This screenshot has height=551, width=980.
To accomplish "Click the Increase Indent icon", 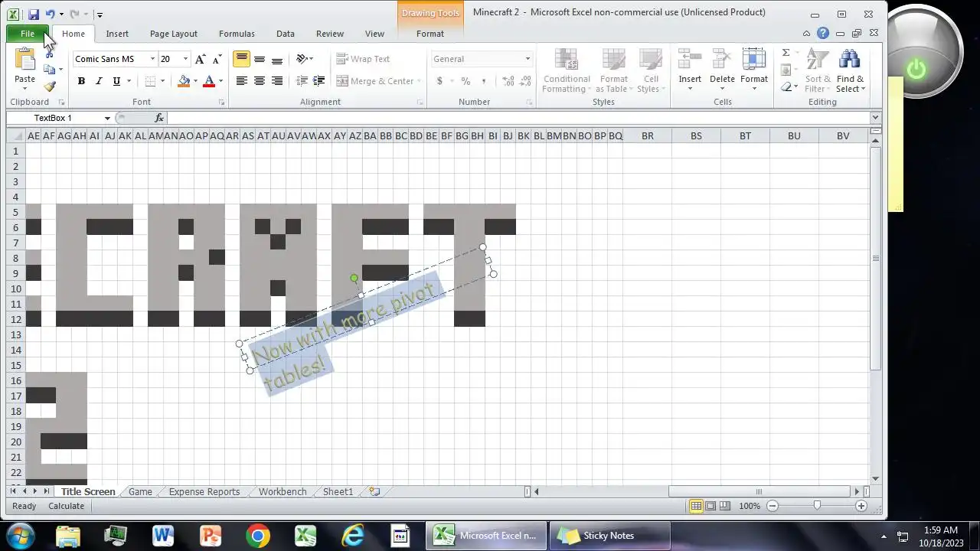I will tap(319, 81).
